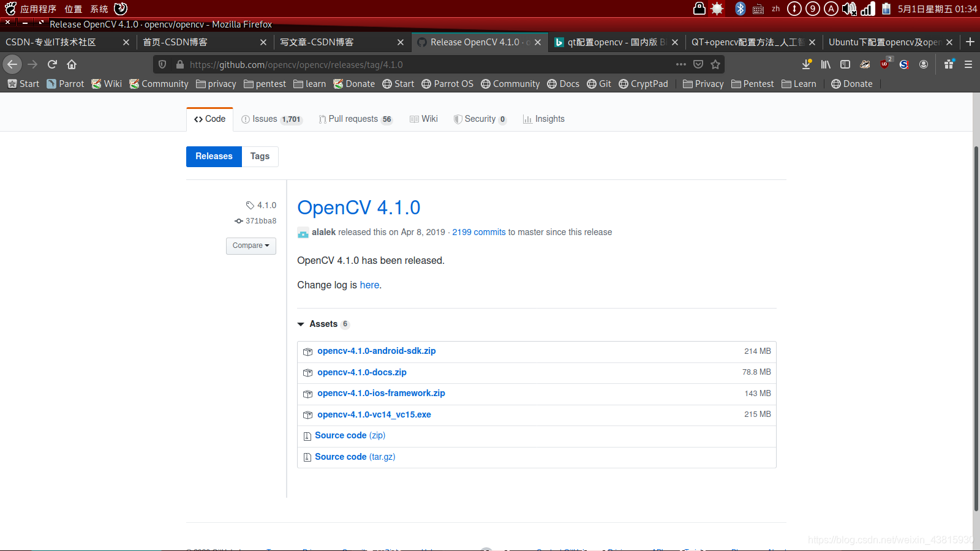Open tracking protection shield in address bar
980x551 pixels.
tap(162, 64)
